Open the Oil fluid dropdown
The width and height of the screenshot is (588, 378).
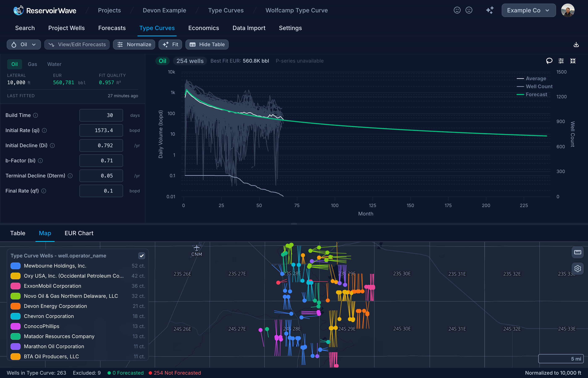click(x=24, y=45)
